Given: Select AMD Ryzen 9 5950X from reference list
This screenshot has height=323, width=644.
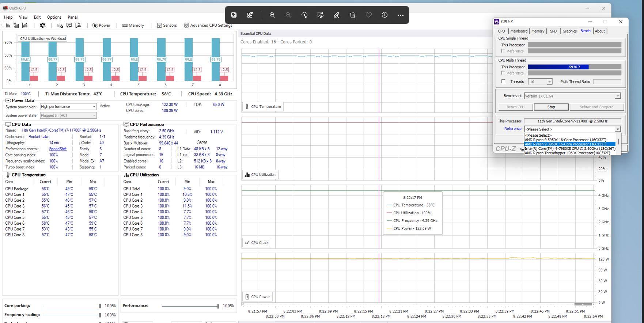Looking at the screenshot, I should tap(565, 140).
